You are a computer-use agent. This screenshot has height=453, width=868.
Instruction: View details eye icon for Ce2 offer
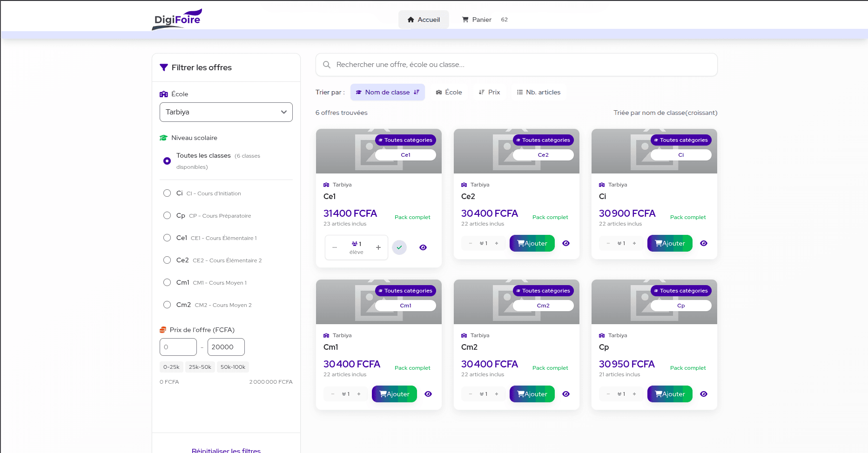pos(565,243)
